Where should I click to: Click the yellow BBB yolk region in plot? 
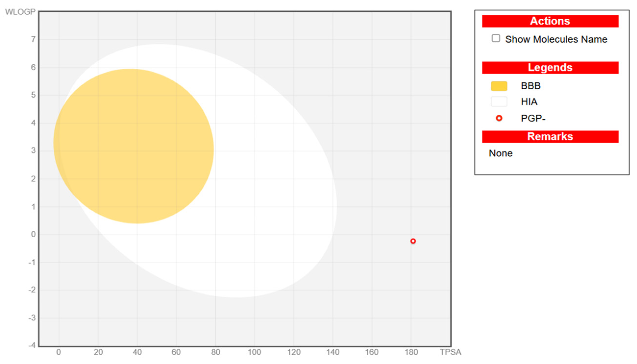click(x=133, y=146)
